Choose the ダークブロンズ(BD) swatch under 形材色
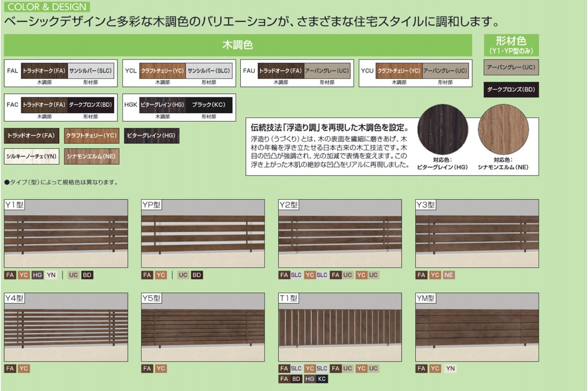Image resolution: width=588 pixels, height=391 pixels. pyautogui.click(x=511, y=89)
